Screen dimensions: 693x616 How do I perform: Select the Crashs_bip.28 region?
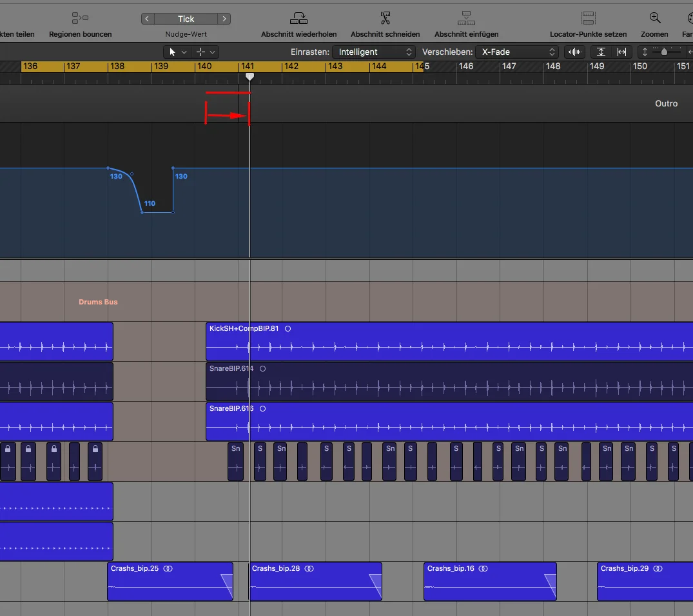pos(316,581)
